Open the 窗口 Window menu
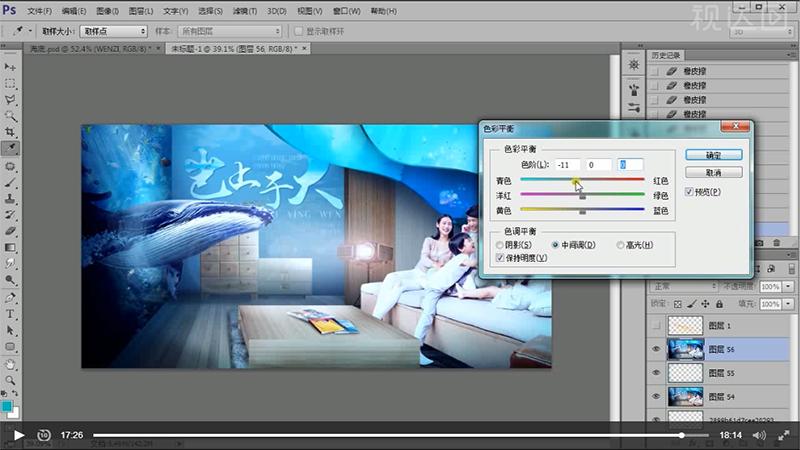Image resolution: width=800 pixels, height=450 pixels. 346,11
